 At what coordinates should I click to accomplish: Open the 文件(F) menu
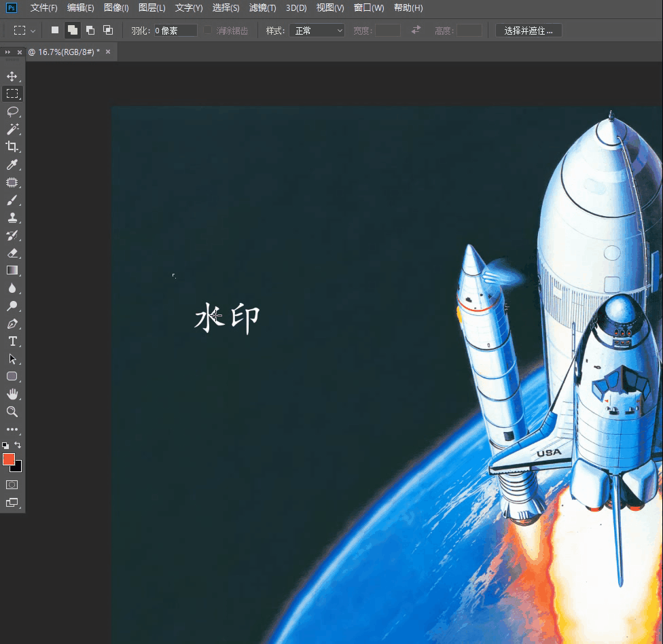43,8
